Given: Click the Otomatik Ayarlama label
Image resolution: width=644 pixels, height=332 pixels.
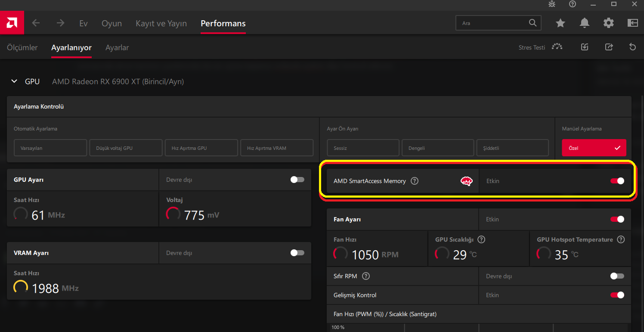Looking at the screenshot, I should coord(35,129).
